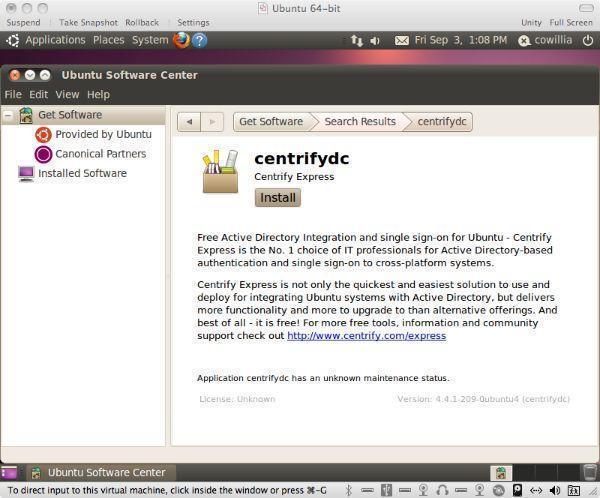600x498 pixels.
Task: Click the date and time clock
Action: click(x=461, y=40)
